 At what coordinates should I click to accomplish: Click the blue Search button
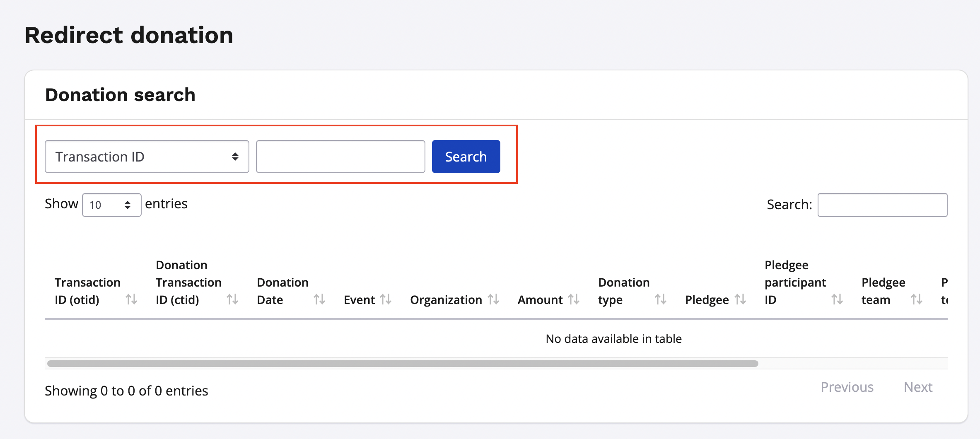[x=466, y=157]
